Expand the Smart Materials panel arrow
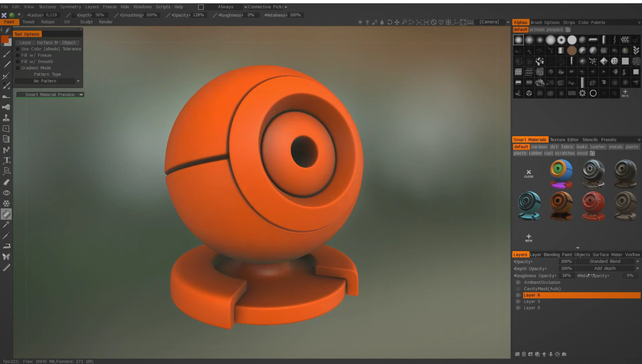Viewport: 642px width, 364px height. tap(577, 247)
